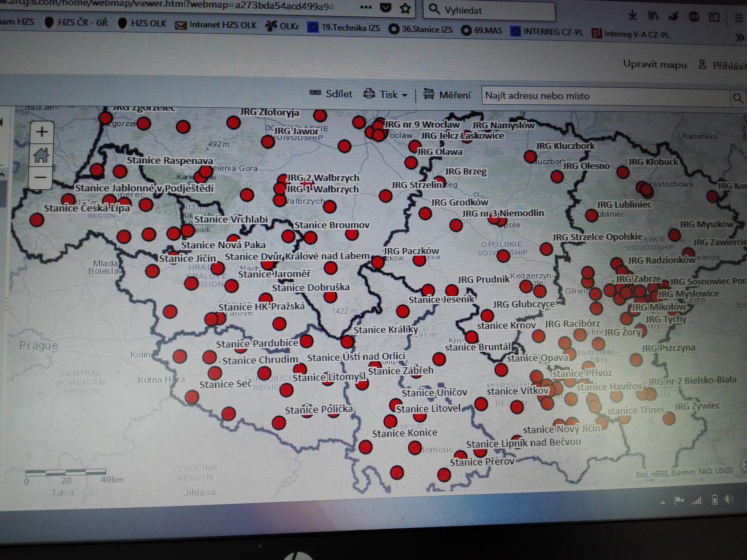Open the Firefox downloads arrow icon
The width and height of the screenshot is (747, 560).
click(633, 16)
